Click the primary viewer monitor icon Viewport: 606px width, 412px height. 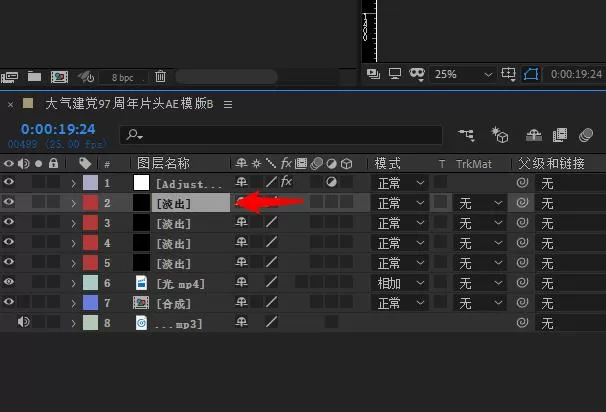coord(395,73)
